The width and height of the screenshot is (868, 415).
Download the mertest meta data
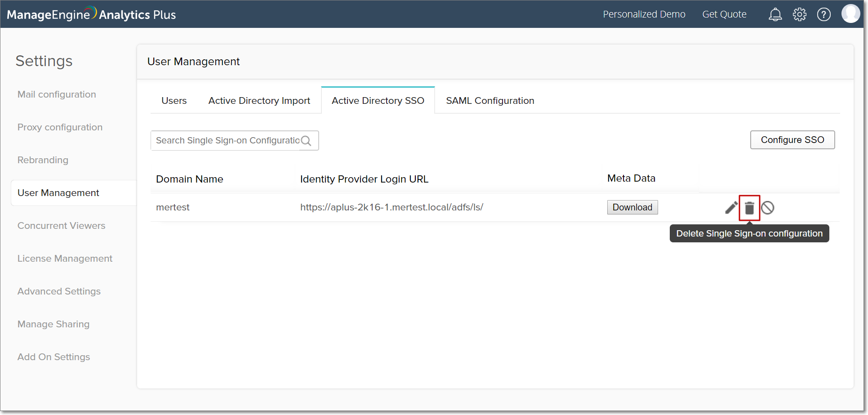(632, 207)
